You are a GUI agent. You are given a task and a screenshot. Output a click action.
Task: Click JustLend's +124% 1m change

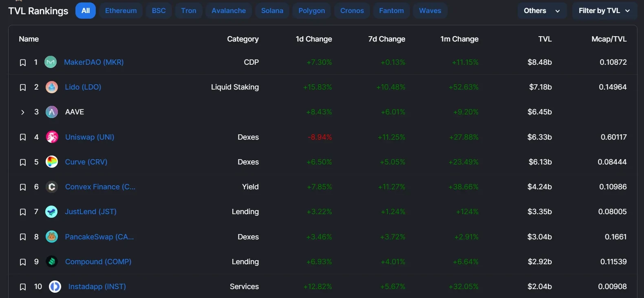(467, 212)
